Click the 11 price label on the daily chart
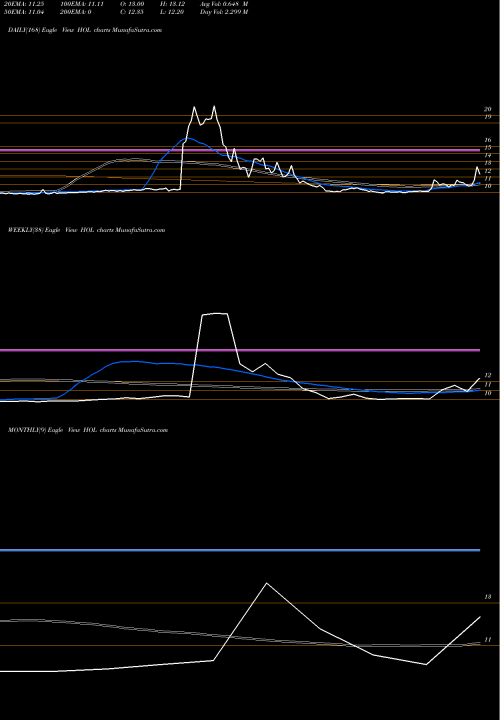The image size is (500, 720). click(x=488, y=178)
